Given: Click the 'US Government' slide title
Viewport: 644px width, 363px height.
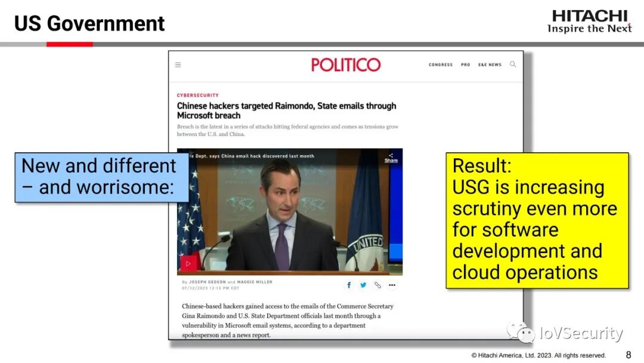Looking at the screenshot, I should click(x=89, y=23).
